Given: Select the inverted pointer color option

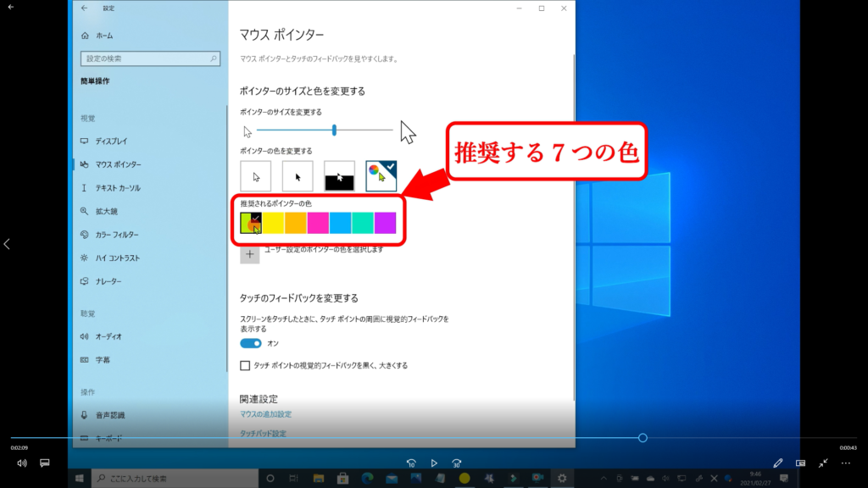Looking at the screenshot, I should coord(339,176).
